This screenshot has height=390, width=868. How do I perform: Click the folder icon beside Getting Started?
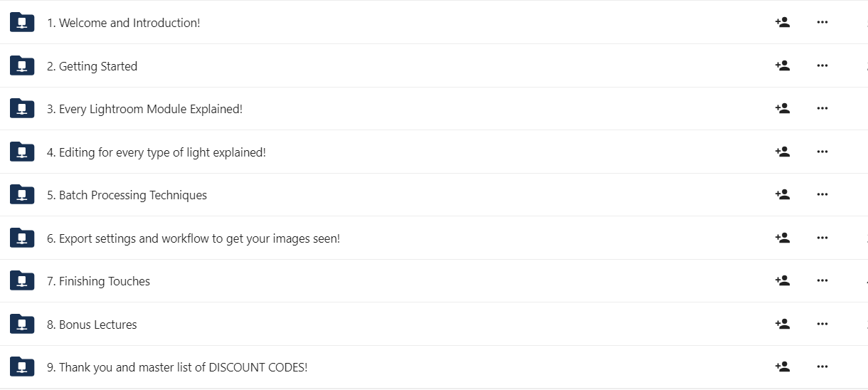point(22,65)
